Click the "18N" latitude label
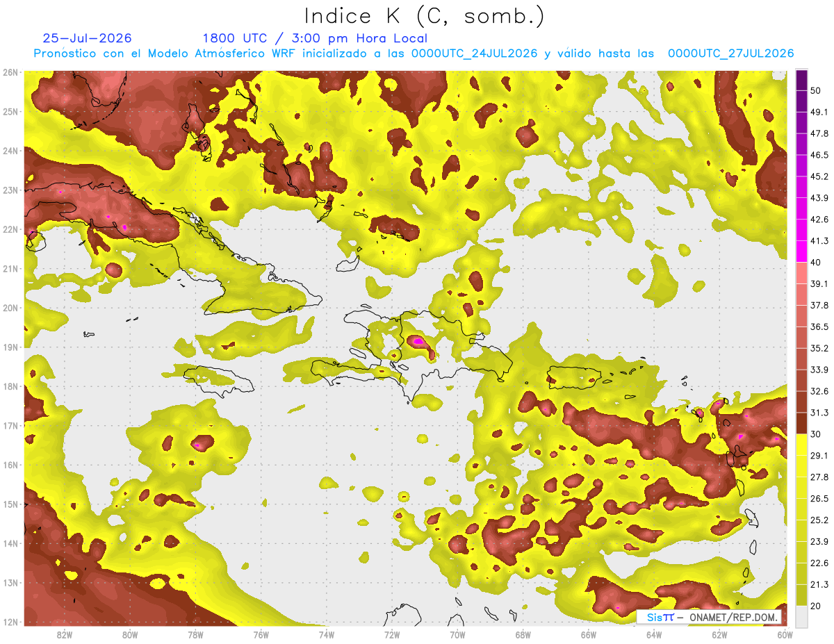Screen dimensions: 834x644 point(11,386)
